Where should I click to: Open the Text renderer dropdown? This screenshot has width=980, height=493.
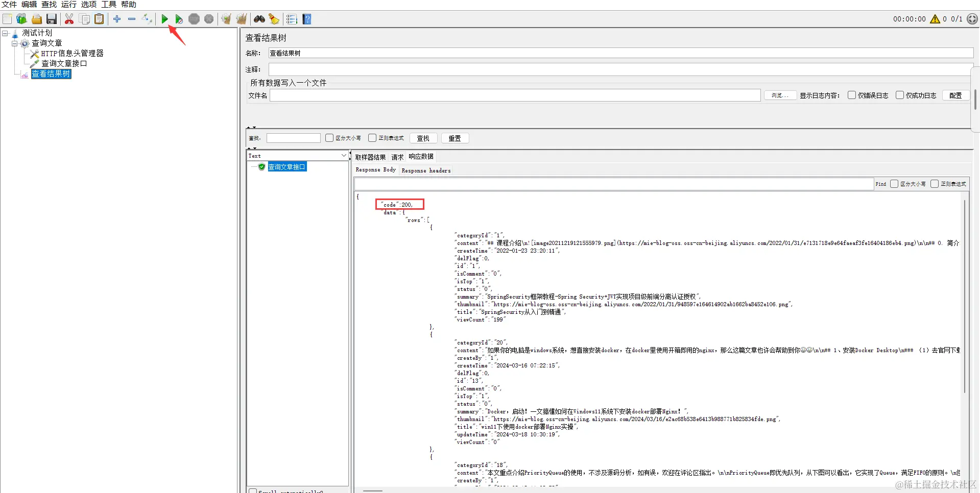pos(297,156)
